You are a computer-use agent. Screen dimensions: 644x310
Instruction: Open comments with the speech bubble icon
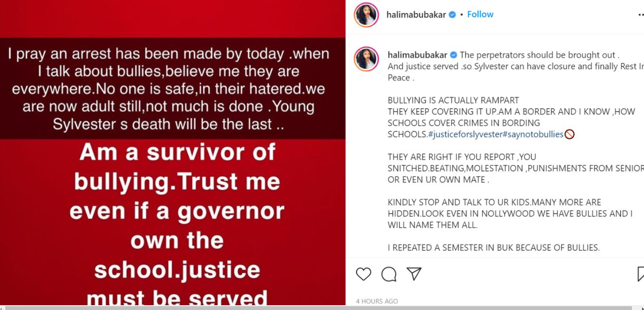[389, 274]
